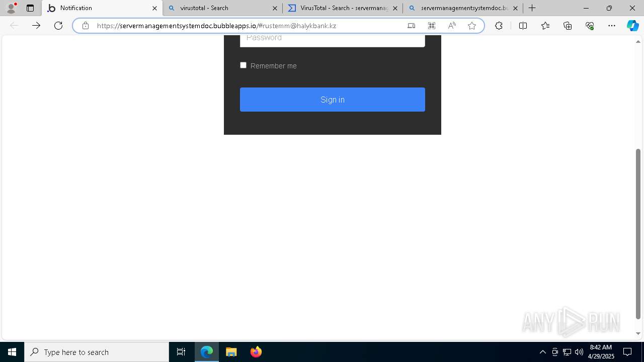
Task: Open the volume tray icon
Action: tap(579, 352)
